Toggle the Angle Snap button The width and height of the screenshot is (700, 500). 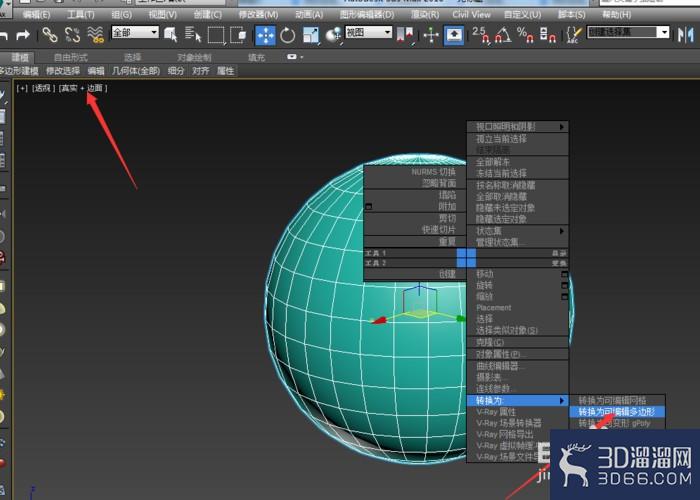point(504,35)
